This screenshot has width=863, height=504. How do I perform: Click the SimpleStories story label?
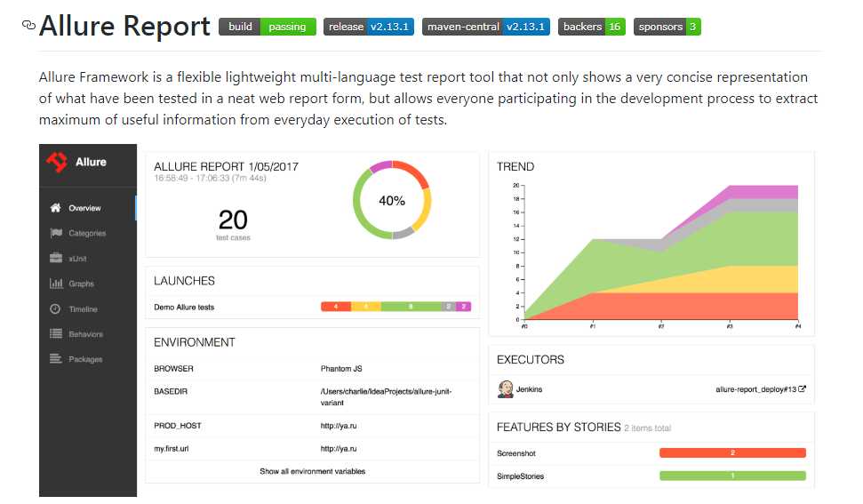(x=520, y=476)
